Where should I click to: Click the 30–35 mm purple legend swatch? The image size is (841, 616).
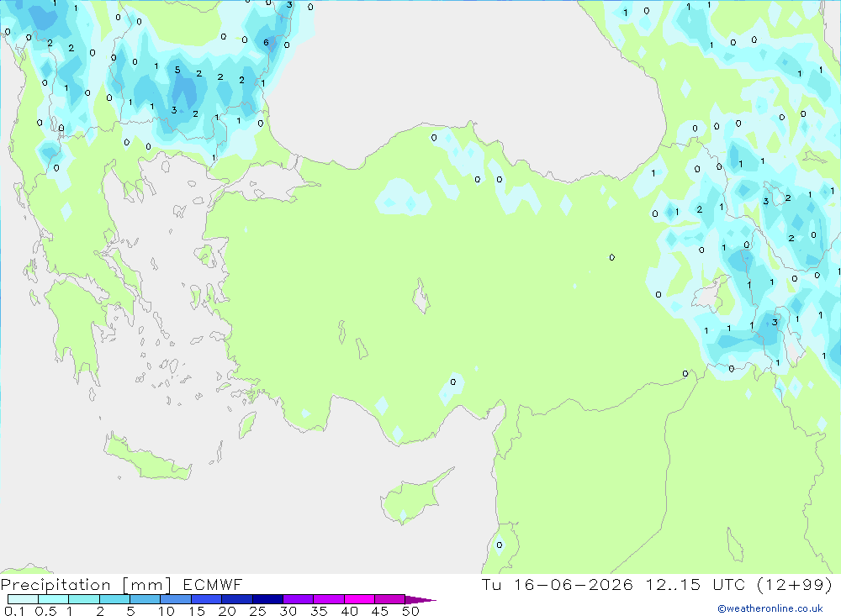tap(298, 599)
